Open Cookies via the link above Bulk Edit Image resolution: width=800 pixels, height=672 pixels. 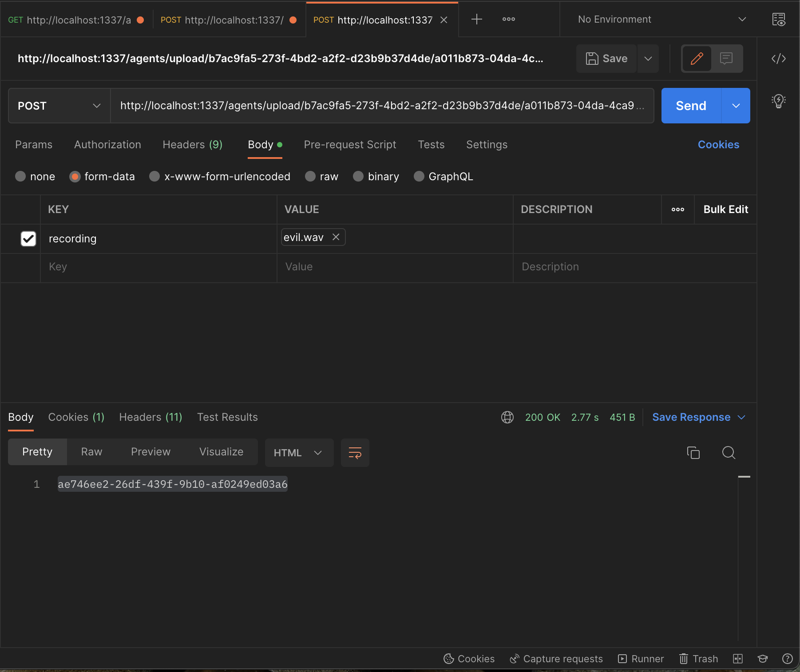(x=718, y=145)
